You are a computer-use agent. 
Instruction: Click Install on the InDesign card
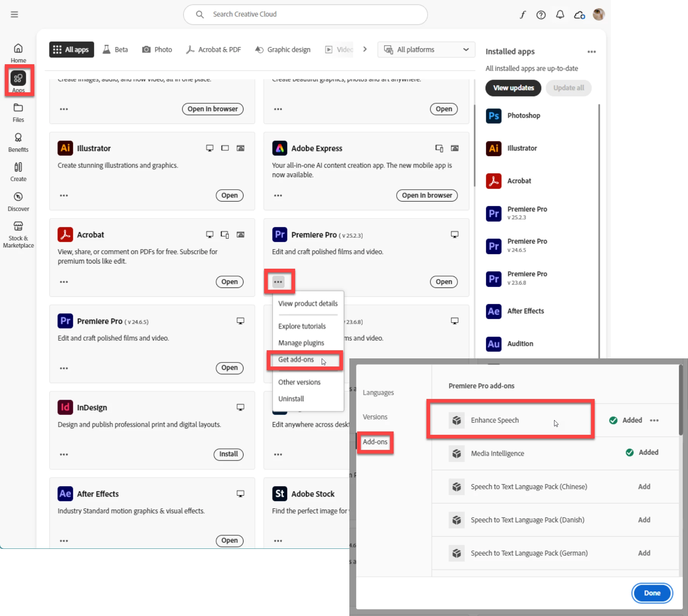point(228,454)
